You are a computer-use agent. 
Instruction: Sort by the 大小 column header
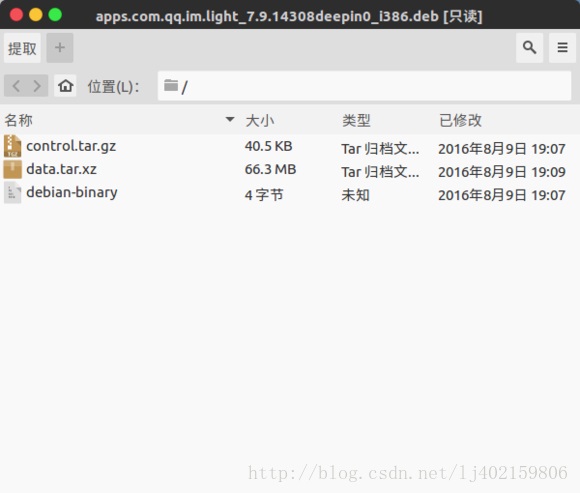click(x=260, y=121)
